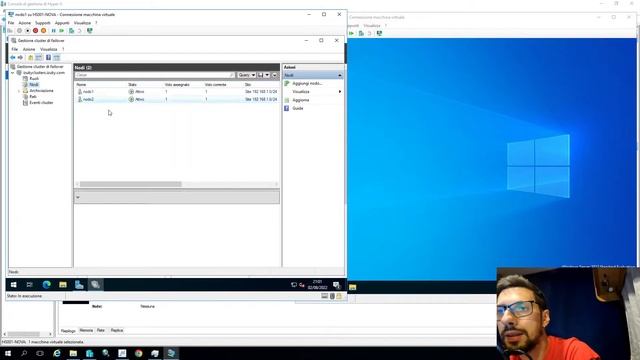Open Guida in the Actions pane
640x360 pixels.
pyautogui.click(x=298, y=108)
